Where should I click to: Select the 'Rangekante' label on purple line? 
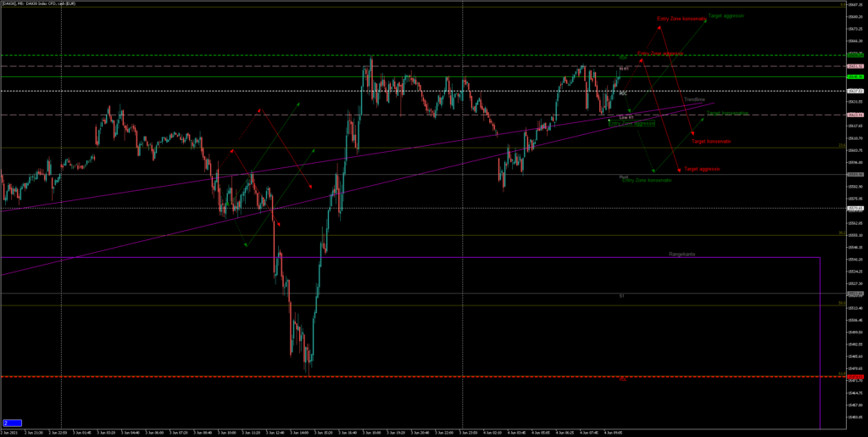click(682, 254)
